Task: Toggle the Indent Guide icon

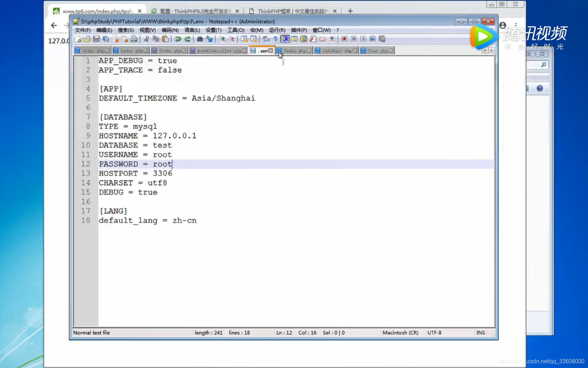Action: [x=285, y=39]
